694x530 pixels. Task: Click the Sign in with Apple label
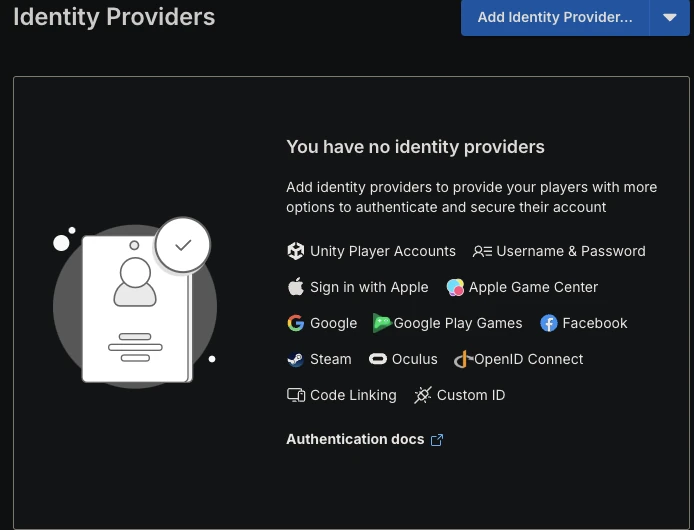[x=369, y=287]
